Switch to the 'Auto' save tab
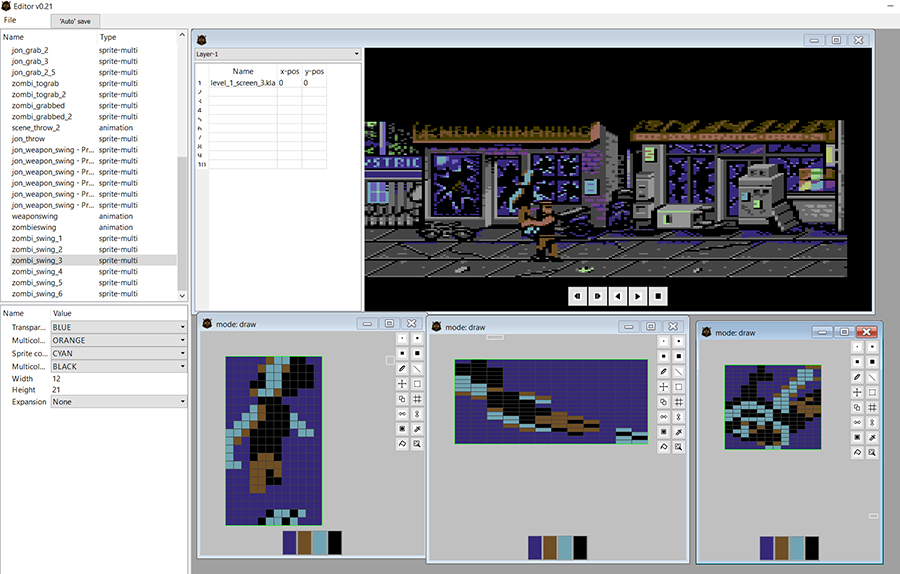This screenshot has width=900, height=574. (77, 21)
